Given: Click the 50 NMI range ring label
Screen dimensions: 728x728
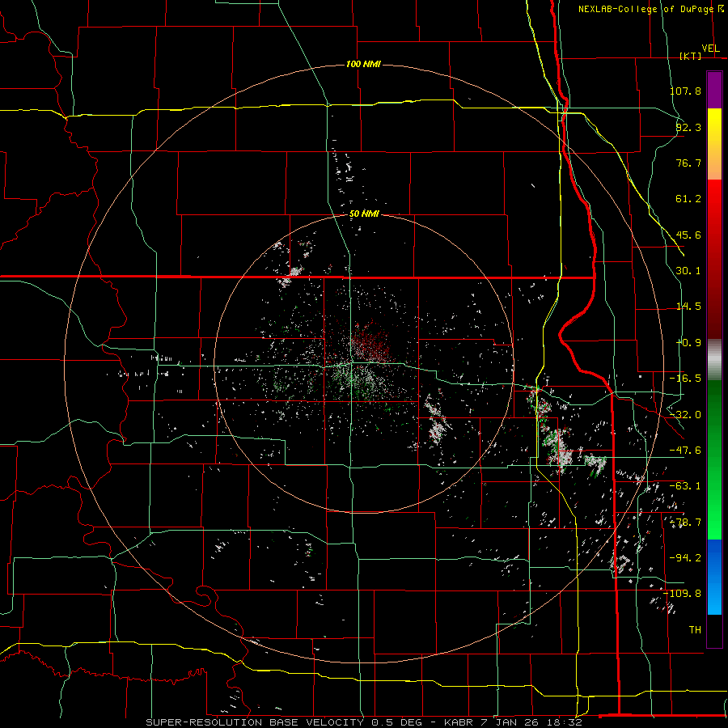Looking at the screenshot, I should [x=364, y=214].
